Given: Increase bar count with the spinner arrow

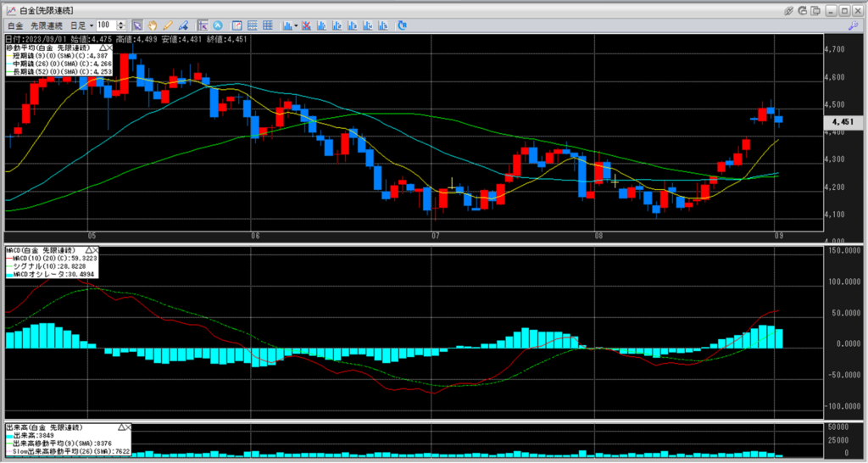Looking at the screenshot, I should (122, 23).
